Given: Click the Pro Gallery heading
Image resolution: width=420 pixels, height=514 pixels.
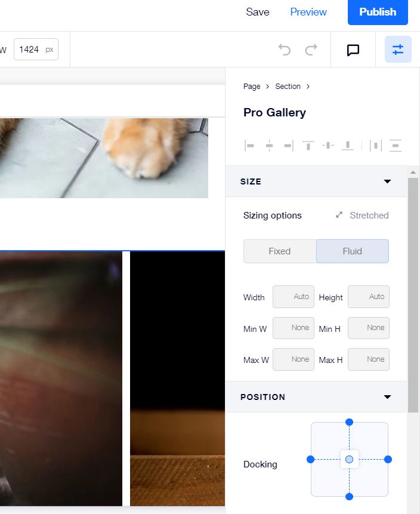Looking at the screenshot, I should coord(274,112).
